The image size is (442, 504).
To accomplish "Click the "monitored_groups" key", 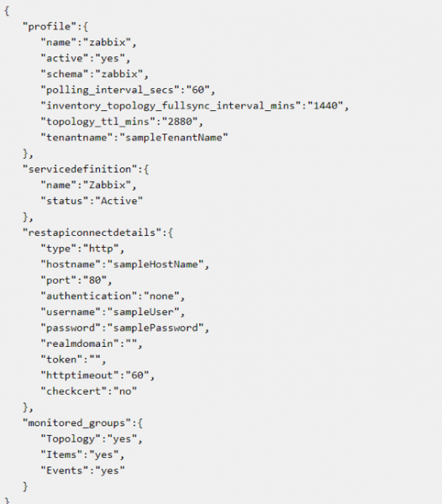I will tap(76, 423).
